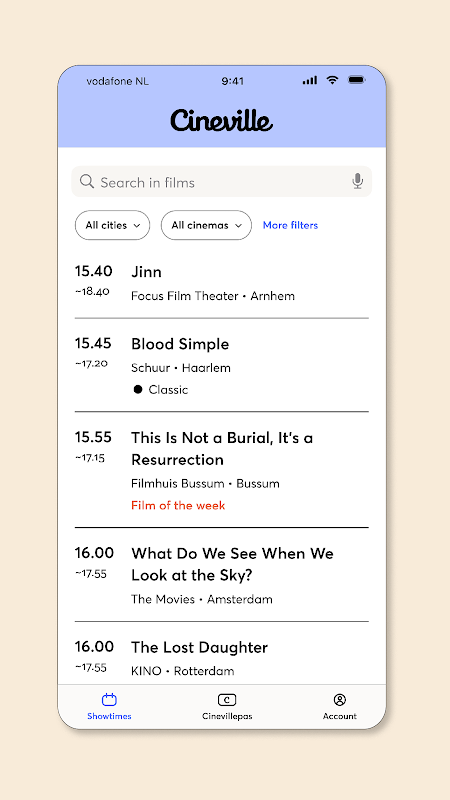Tap the microphone voice search icon
This screenshot has width=450, height=800.
pos(358,181)
